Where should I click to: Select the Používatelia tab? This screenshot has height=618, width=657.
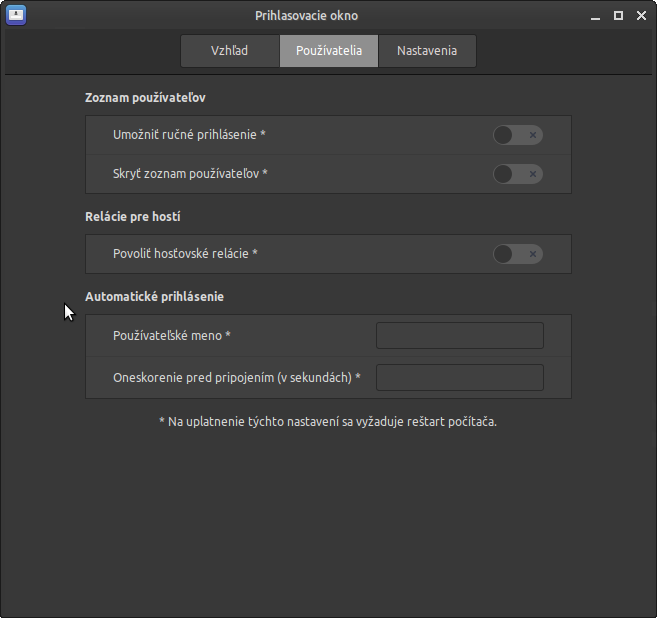tap(329, 51)
